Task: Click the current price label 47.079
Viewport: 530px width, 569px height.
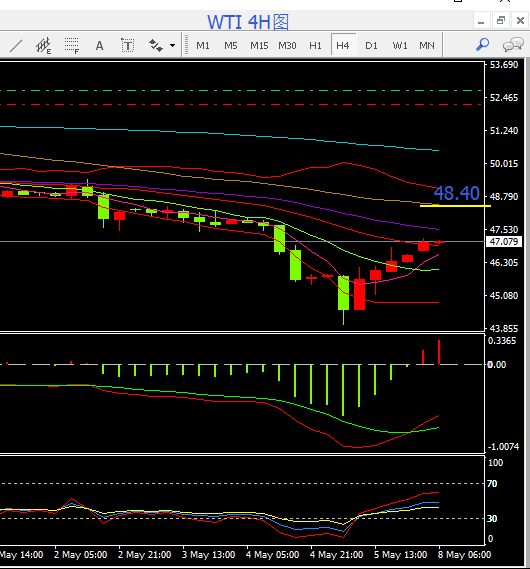Action: click(x=504, y=242)
